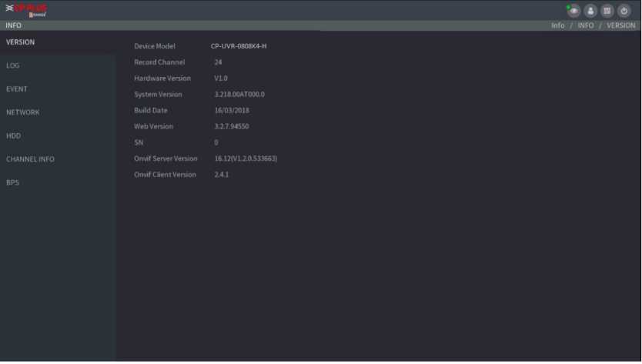Open the user account icon

click(590, 11)
